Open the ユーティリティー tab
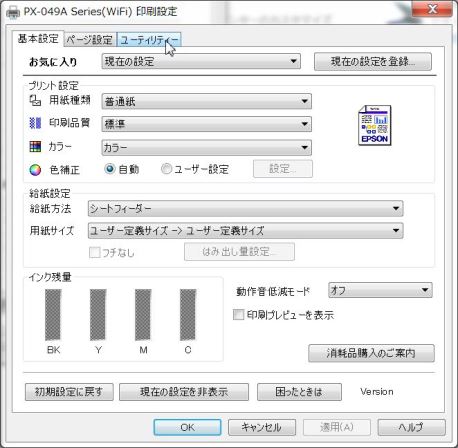The height and width of the screenshot is (448, 458). click(x=149, y=40)
